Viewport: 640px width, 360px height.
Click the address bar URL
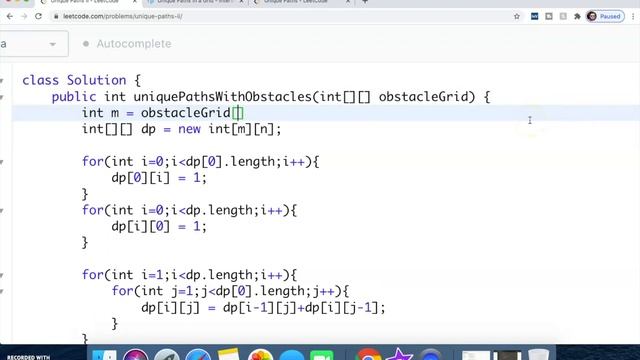point(122,16)
